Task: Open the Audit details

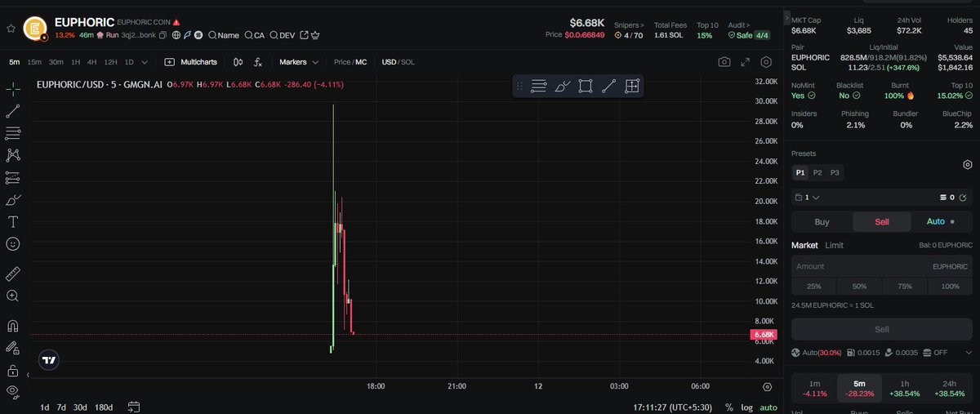Action: (741, 25)
